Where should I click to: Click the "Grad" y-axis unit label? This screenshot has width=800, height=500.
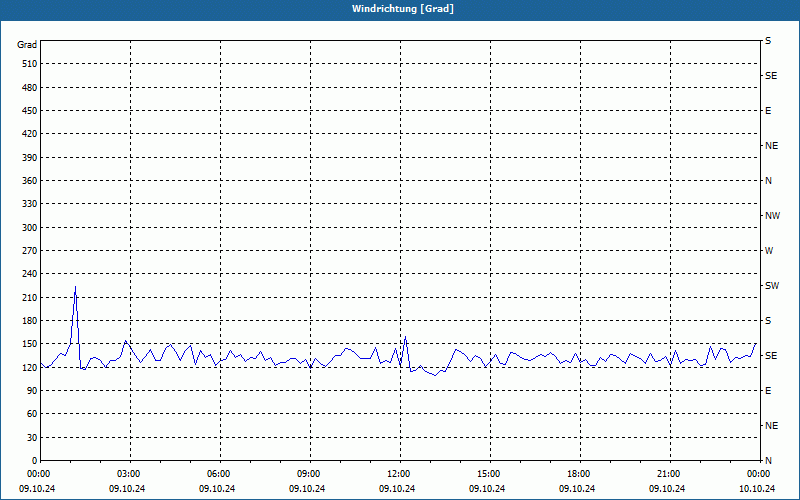27,45
